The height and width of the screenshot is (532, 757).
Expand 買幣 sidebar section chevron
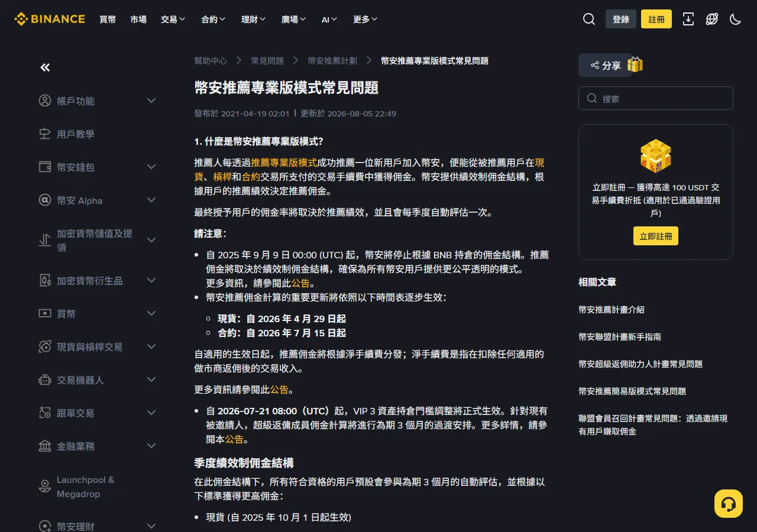[151, 313]
